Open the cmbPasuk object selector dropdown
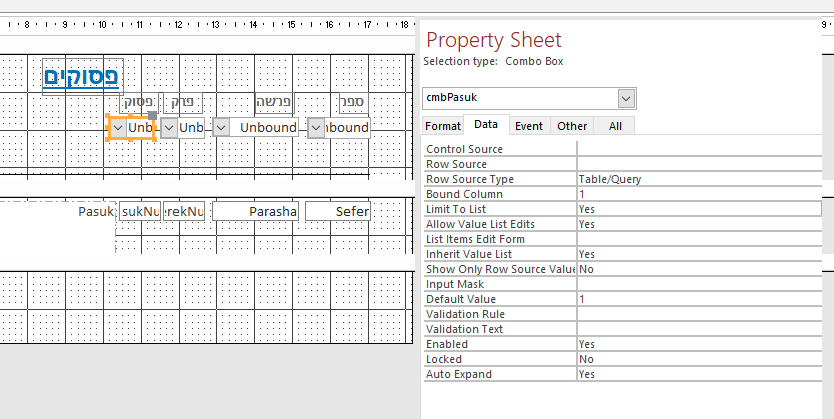Screen dimensions: 834x419 click(627, 98)
